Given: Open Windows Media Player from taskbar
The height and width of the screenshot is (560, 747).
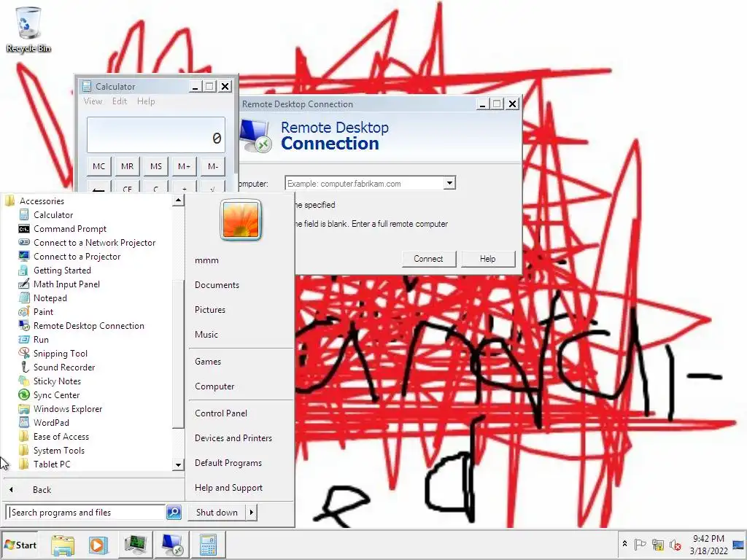Looking at the screenshot, I should coord(98,545).
